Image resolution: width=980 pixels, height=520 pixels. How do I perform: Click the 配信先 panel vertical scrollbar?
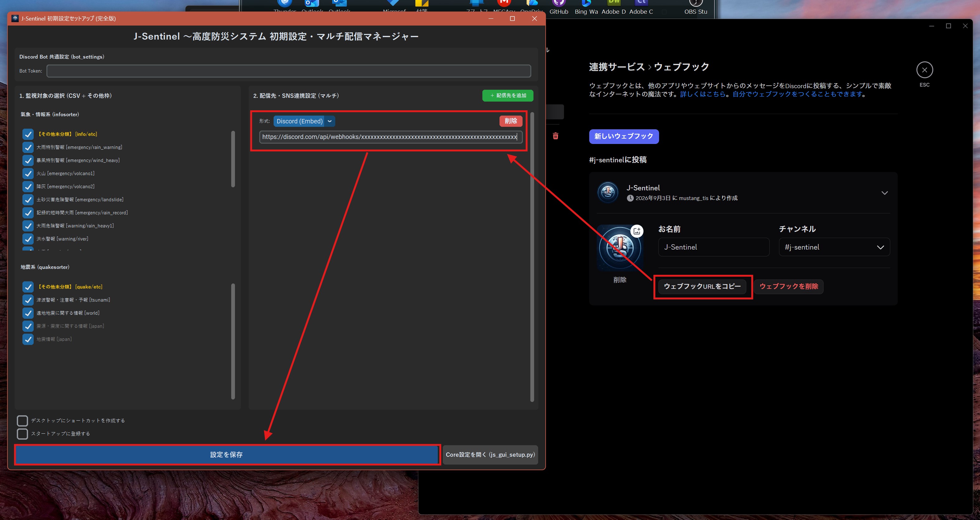532,257
